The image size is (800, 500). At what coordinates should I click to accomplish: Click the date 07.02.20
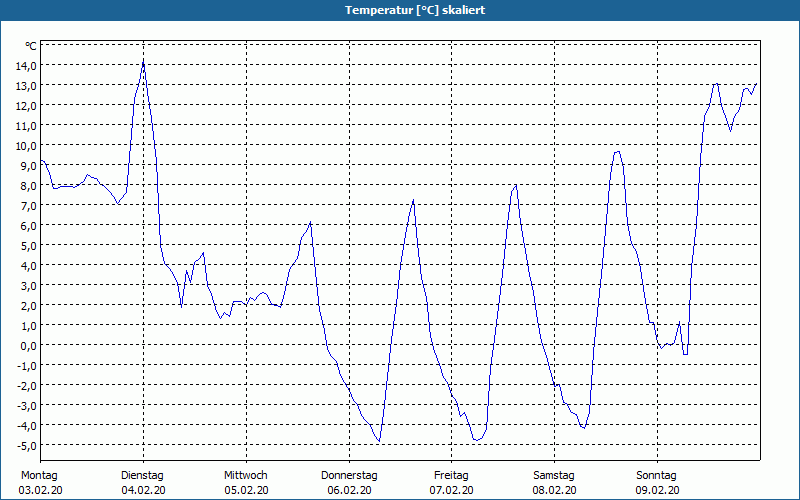pyautogui.click(x=452, y=490)
